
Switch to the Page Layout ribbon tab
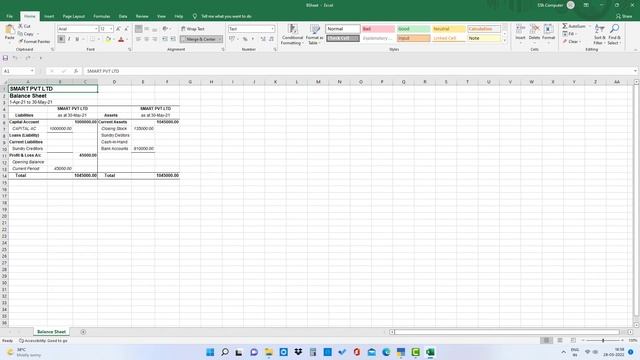pyautogui.click(x=73, y=16)
